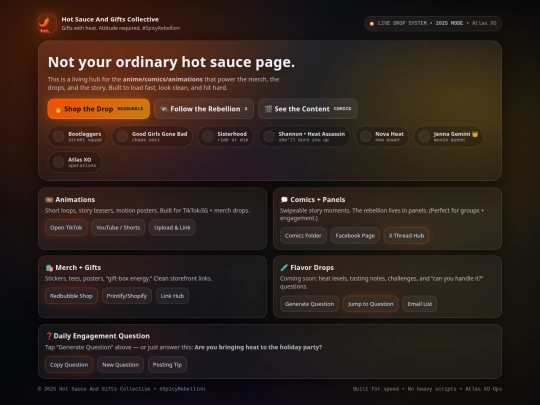Click the 'Not your ordinary hot sauce page.' heading

coord(171,62)
